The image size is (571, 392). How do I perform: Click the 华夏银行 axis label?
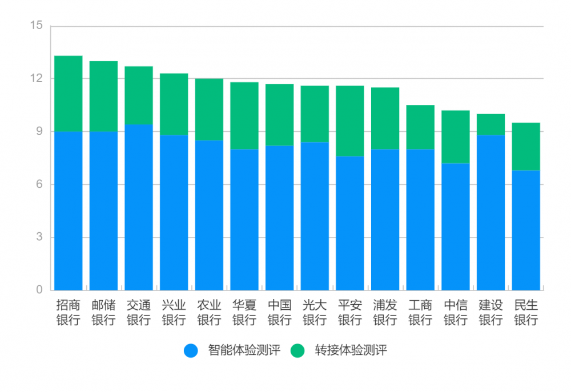(x=244, y=312)
